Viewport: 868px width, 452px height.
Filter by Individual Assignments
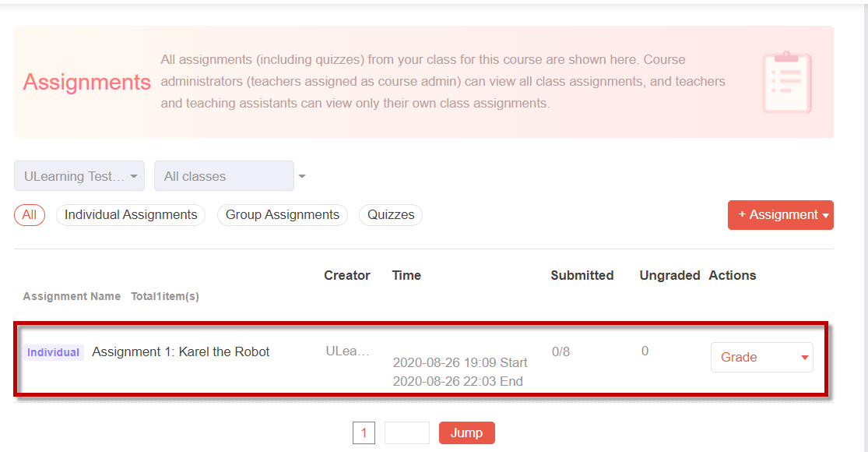(131, 215)
